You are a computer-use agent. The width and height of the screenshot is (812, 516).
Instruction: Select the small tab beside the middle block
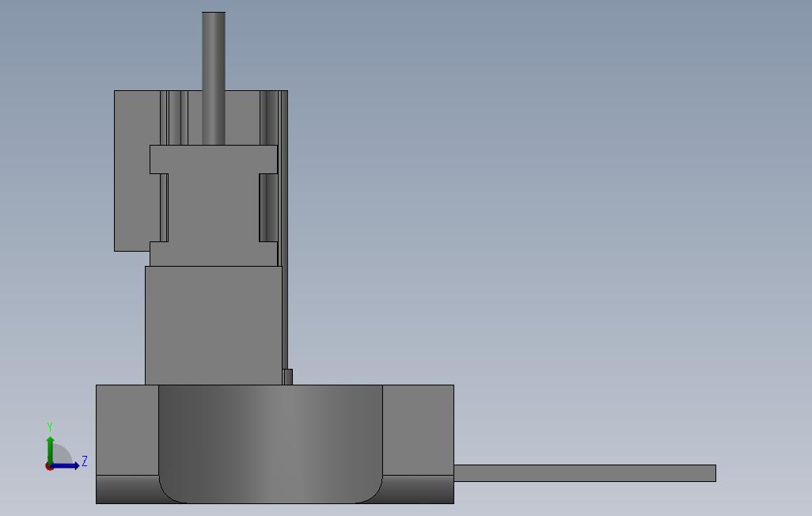(x=288, y=377)
